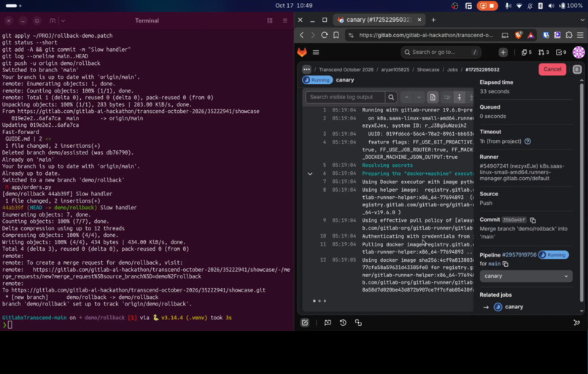Open pipeline #2957919756 link
This screenshot has height=374, width=588.
click(519, 255)
